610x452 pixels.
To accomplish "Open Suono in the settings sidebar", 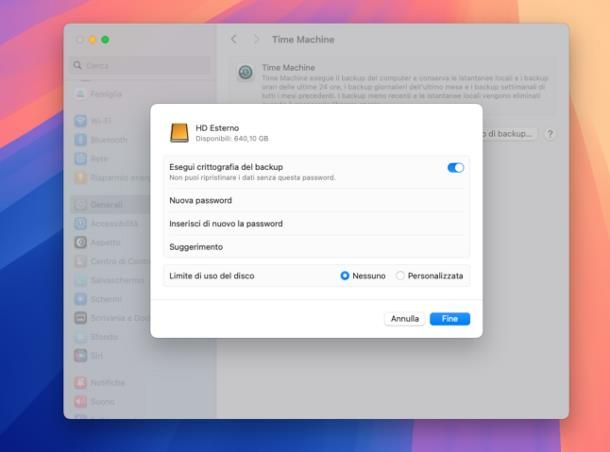I will [140, 401].
